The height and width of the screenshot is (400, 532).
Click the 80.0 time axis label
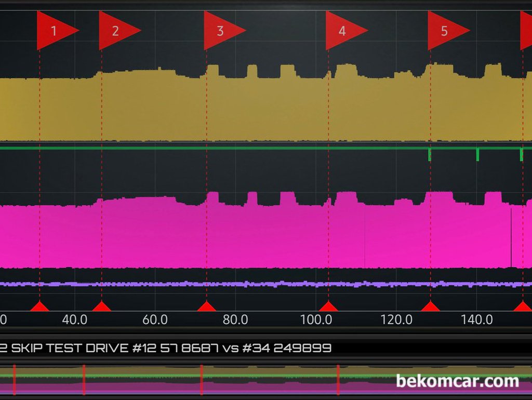pyautogui.click(x=235, y=319)
